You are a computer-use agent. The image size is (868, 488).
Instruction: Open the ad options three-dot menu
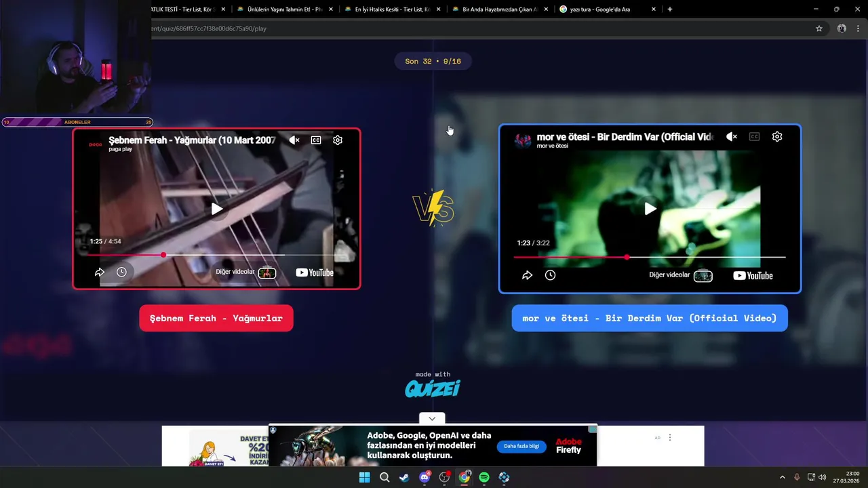[669, 438]
